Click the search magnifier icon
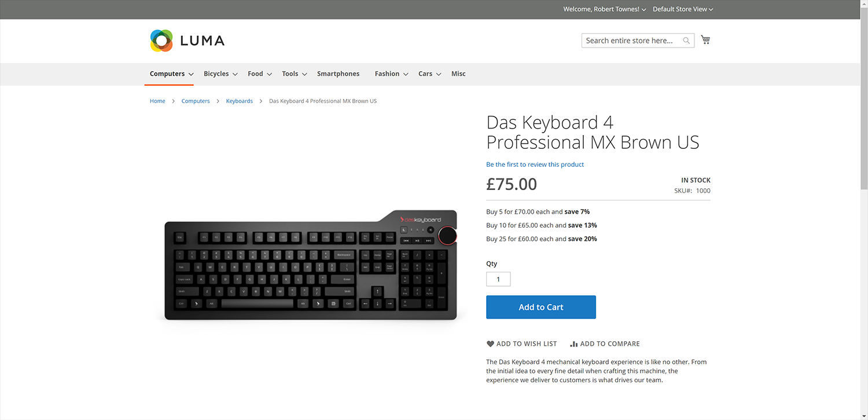 pos(686,41)
